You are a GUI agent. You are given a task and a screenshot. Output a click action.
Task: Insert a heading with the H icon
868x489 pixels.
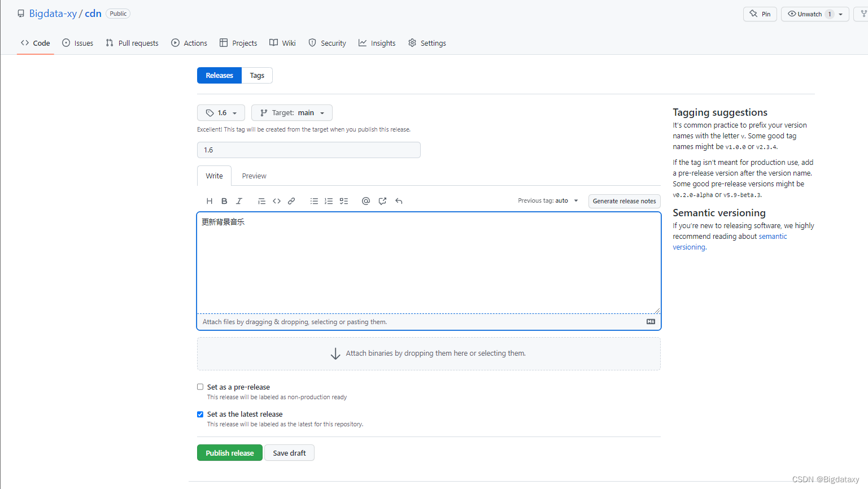(210, 201)
